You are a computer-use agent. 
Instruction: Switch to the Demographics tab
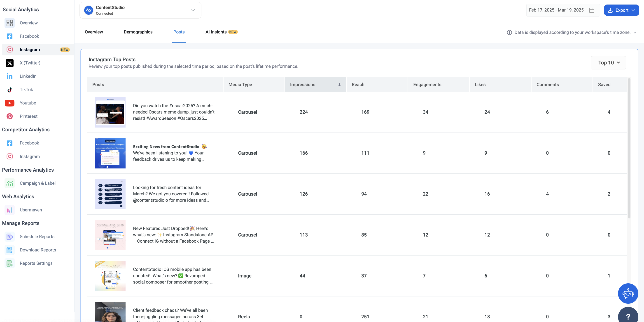[138, 32]
